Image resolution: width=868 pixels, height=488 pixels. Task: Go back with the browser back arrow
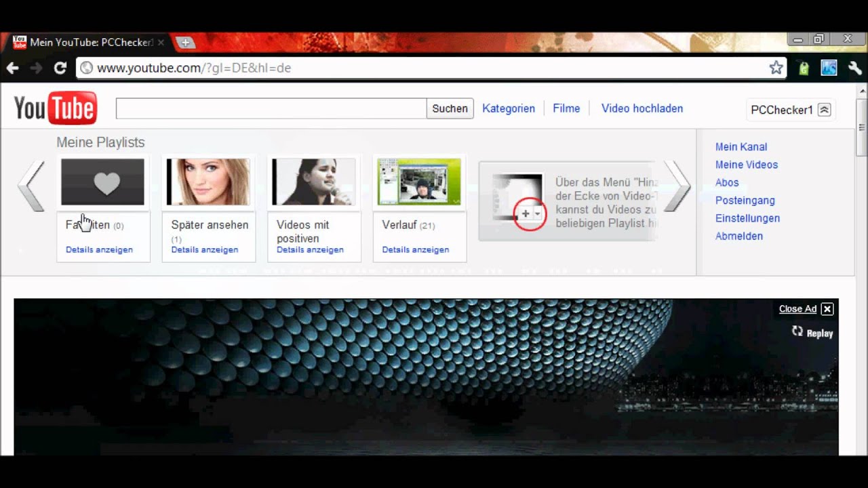[x=13, y=68]
